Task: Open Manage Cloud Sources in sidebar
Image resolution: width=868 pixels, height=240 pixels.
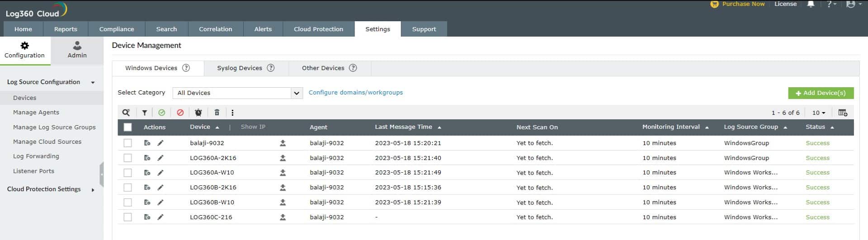Action: coord(47,141)
